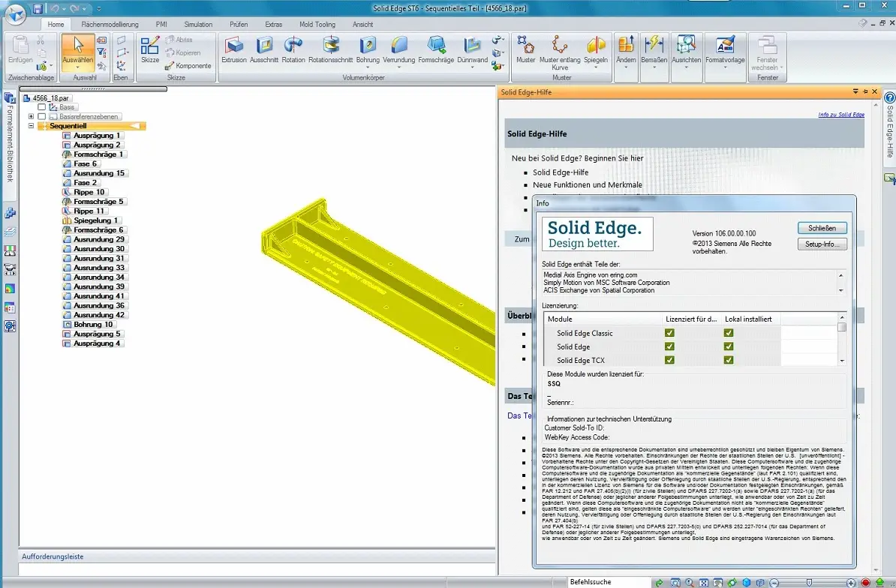This screenshot has height=588, width=896.
Task: Click the Komponente sketch command
Action: click(188, 66)
